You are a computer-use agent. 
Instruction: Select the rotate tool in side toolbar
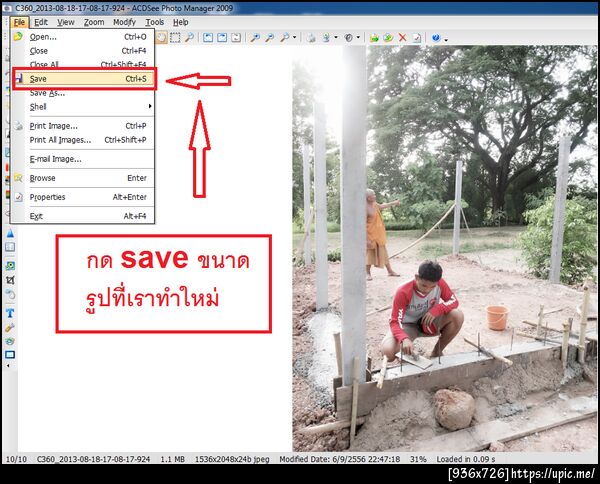pyautogui.click(x=10, y=294)
